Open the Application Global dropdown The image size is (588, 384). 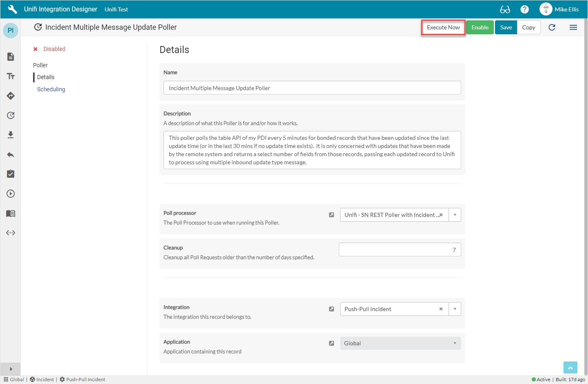coord(400,343)
